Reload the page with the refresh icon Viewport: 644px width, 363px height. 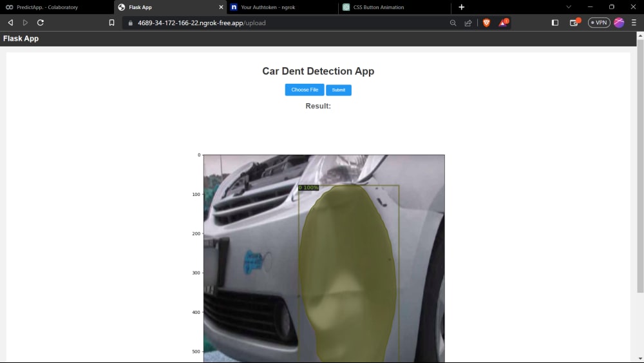[x=40, y=23]
